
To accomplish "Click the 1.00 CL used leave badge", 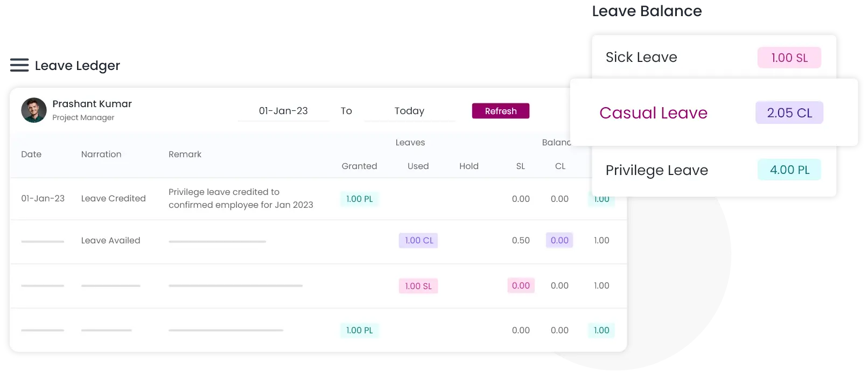I will [x=418, y=240].
